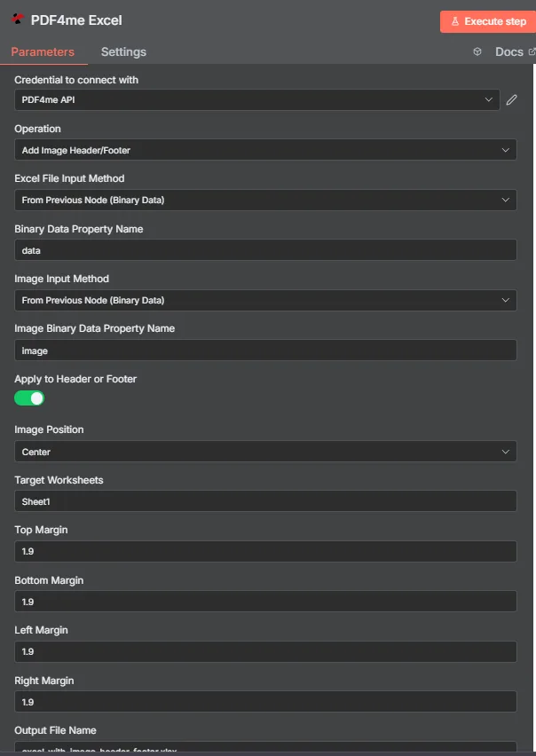Select the Parameters tab
This screenshot has width=536, height=756.
(43, 52)
